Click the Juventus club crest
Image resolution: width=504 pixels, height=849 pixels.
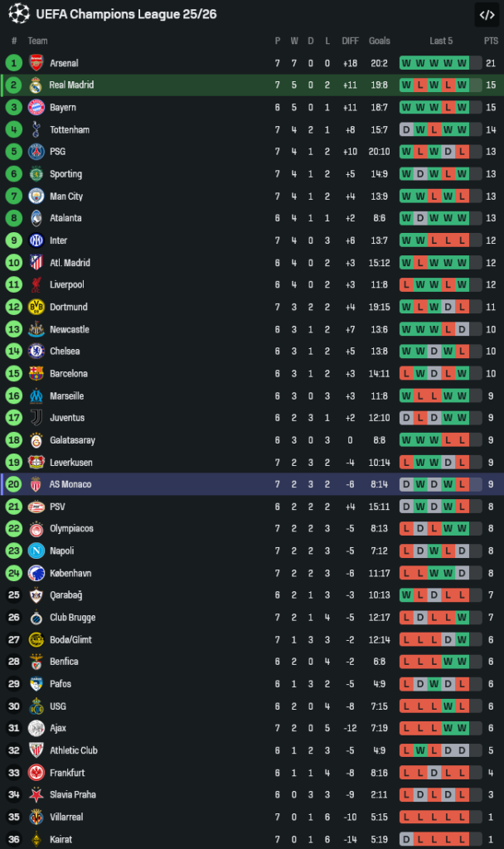tap(36, 418)
